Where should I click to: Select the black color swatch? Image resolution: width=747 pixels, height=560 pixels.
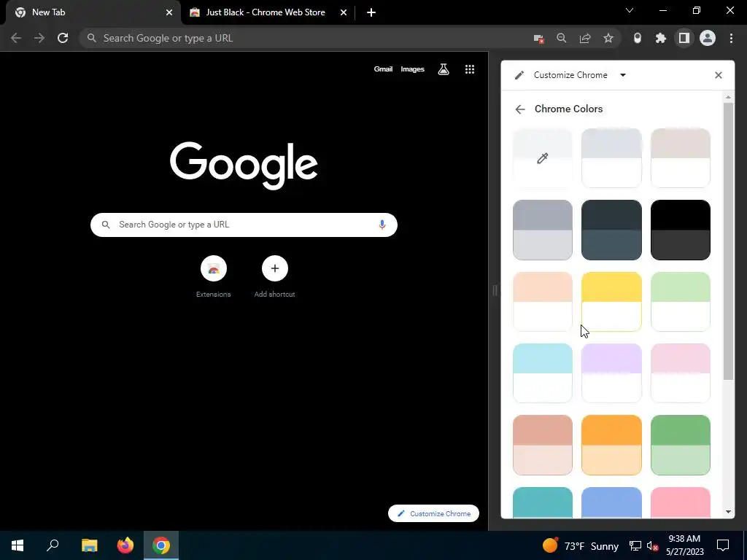[681, 230]
